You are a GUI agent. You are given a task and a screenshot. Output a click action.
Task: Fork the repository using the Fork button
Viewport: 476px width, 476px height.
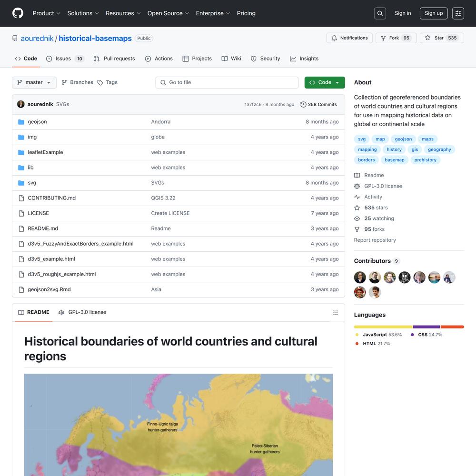click(396, 38)
